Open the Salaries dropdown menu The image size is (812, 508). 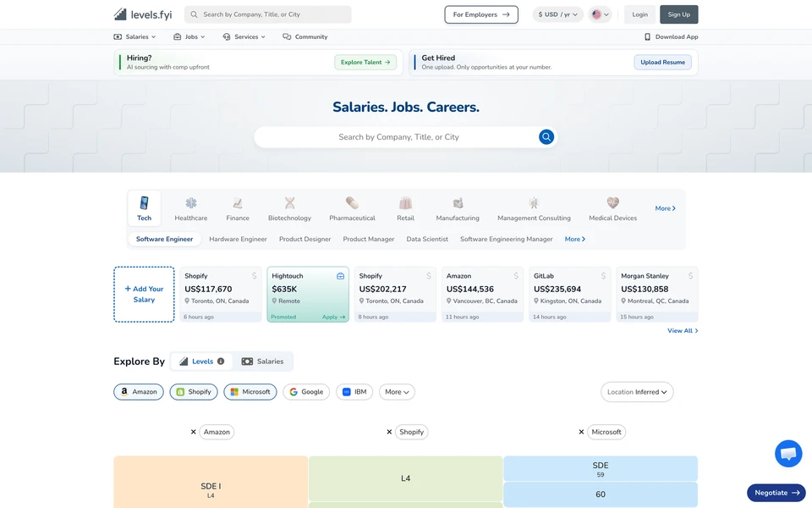[134, 36]
